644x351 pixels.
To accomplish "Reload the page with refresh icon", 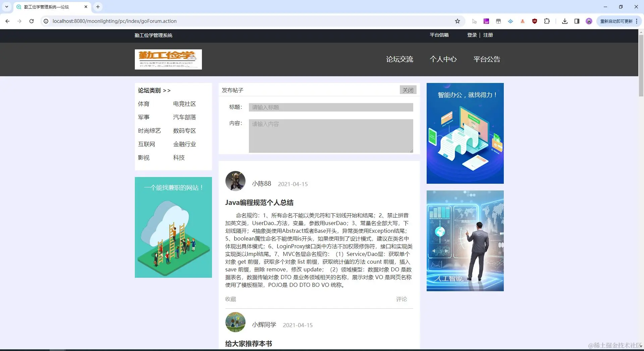I will coord(32,21).
